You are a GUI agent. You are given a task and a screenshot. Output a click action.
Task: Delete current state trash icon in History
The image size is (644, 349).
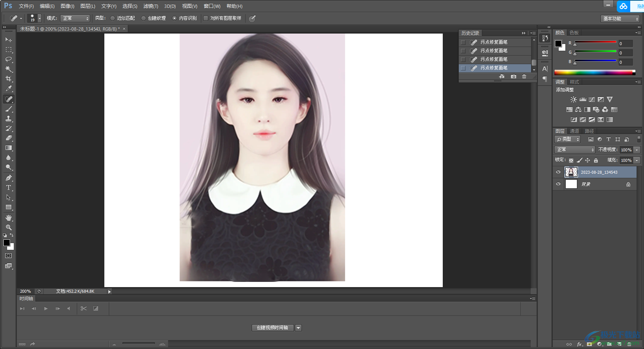524,76
